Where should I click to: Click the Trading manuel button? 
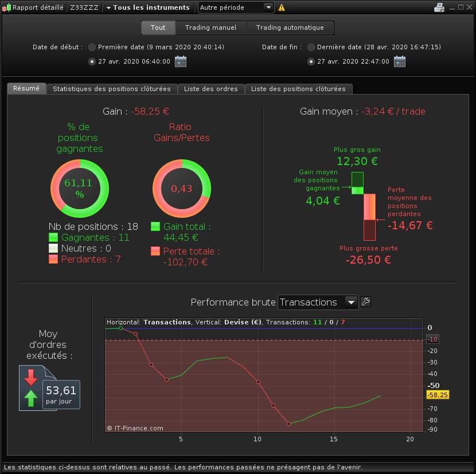pyautogui.click(x=210, y=28)
